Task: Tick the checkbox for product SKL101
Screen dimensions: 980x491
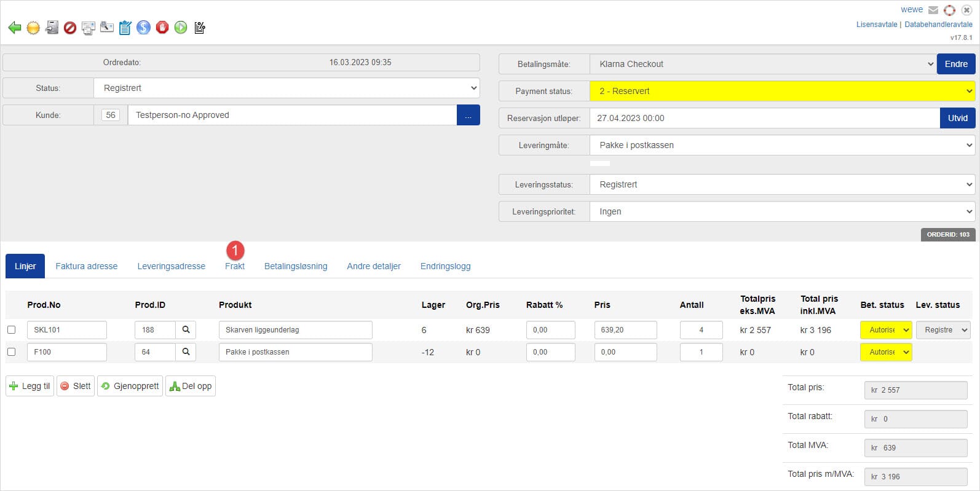Action: (11, 330)
